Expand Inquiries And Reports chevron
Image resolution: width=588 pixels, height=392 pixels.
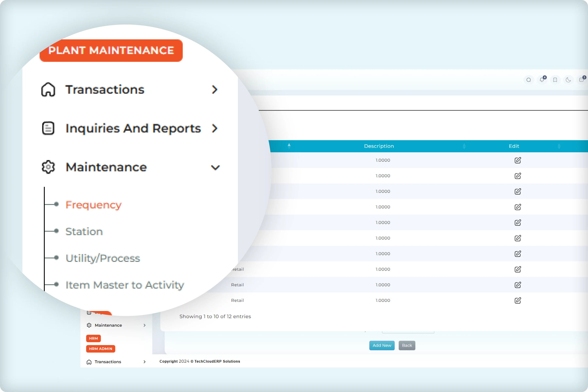click(214, 129)
